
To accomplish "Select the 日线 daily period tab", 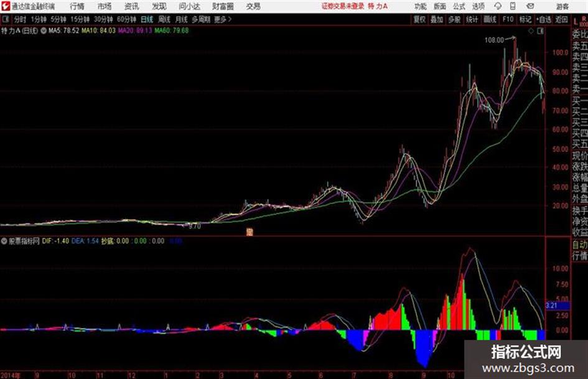I will [147, 19].
